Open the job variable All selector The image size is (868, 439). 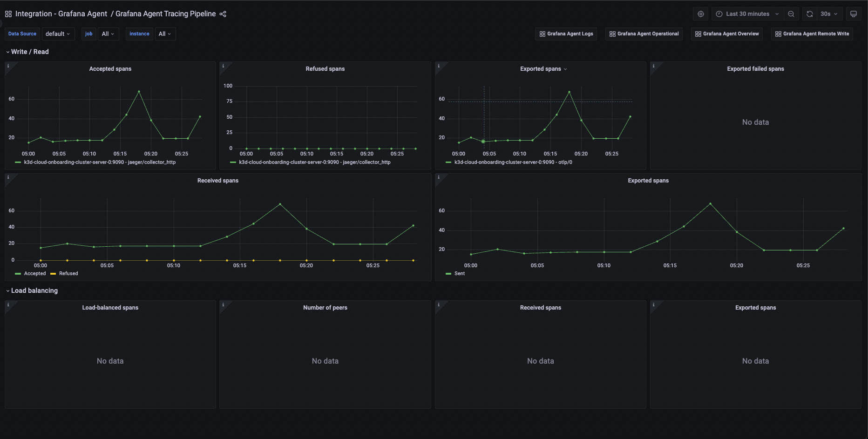[108, 34]
